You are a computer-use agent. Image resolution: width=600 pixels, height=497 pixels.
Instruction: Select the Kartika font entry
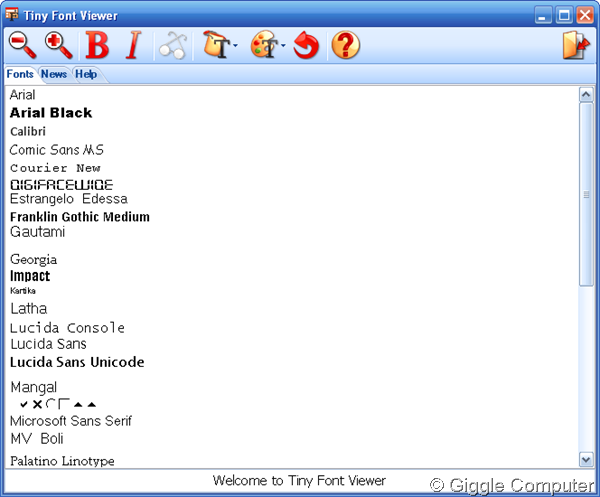[23, 291]
